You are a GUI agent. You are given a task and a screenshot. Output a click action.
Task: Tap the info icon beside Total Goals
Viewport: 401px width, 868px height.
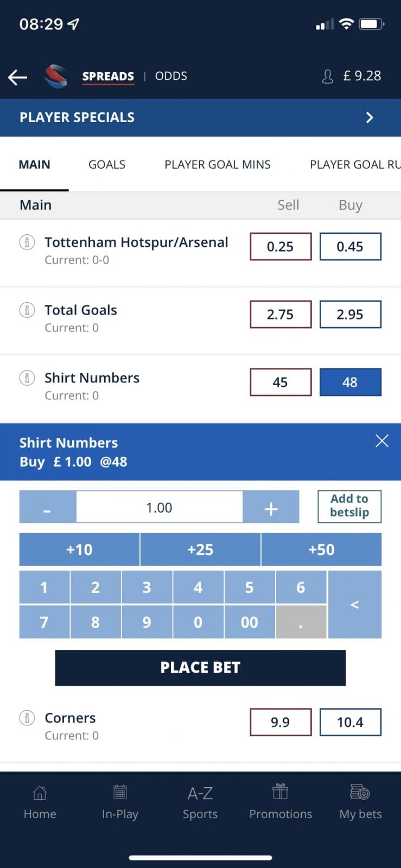pos(27,310)
